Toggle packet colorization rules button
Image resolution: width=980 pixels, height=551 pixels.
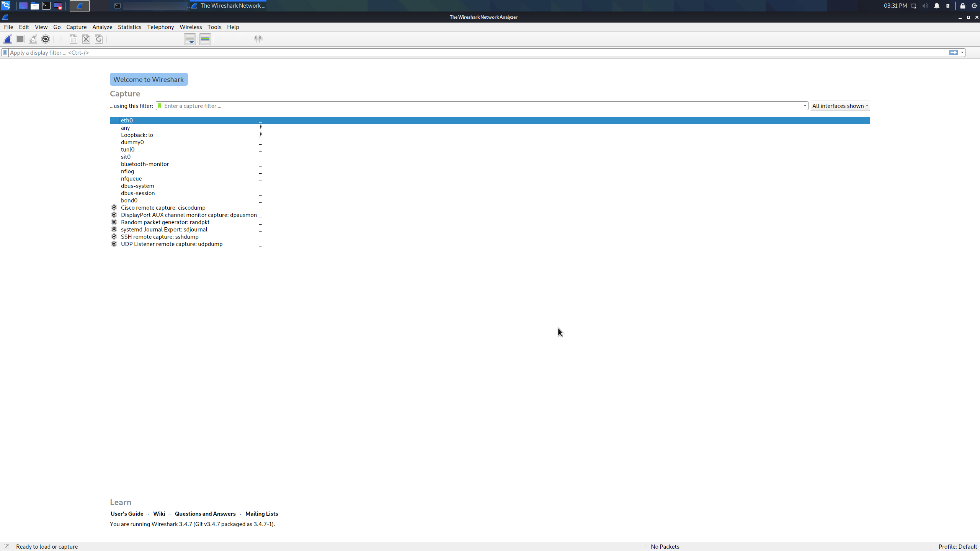[x=205, y=39]
